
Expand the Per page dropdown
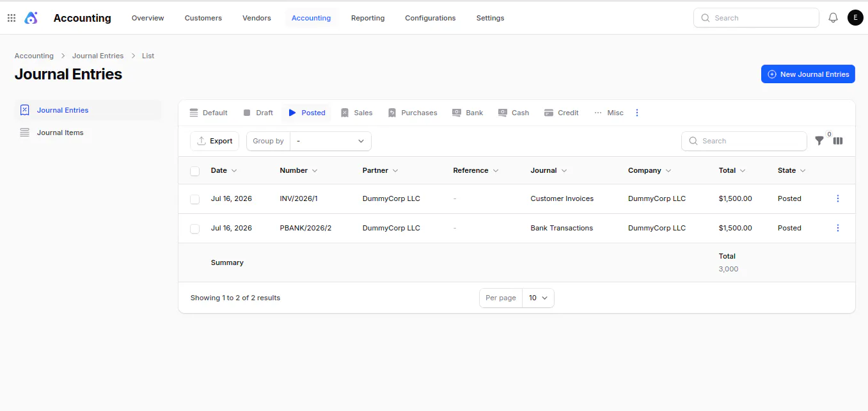[538, 298]
